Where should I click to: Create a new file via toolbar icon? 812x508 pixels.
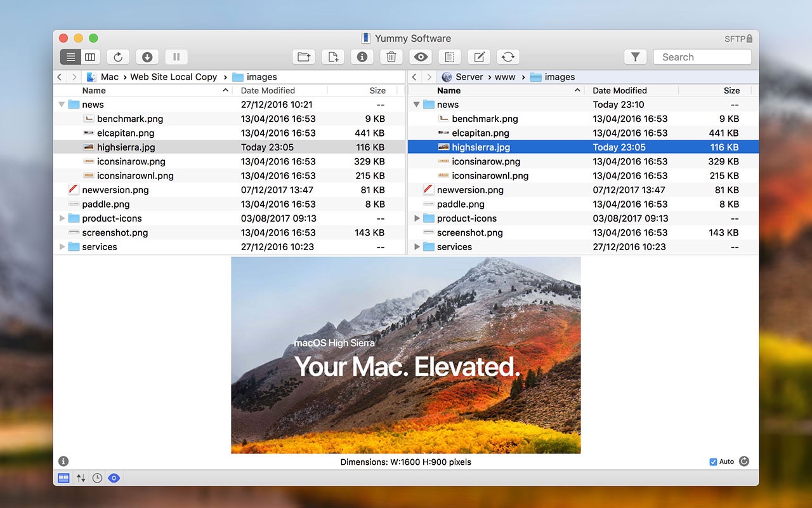pos(333,57)
